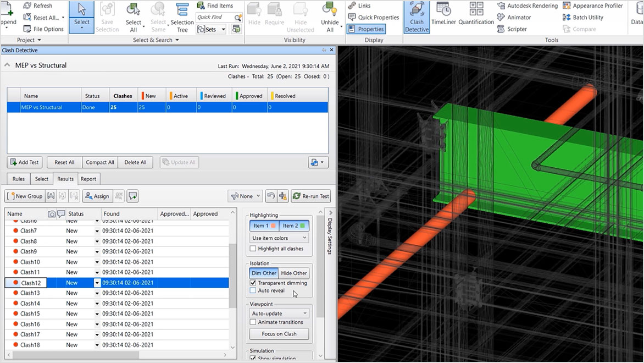Uncheck Transparent dimming

252,283
